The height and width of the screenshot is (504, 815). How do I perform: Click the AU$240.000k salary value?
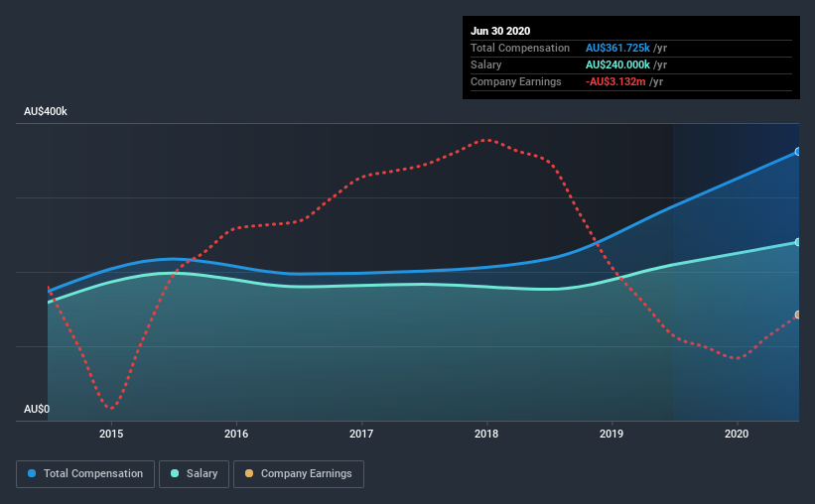[617, 64]
